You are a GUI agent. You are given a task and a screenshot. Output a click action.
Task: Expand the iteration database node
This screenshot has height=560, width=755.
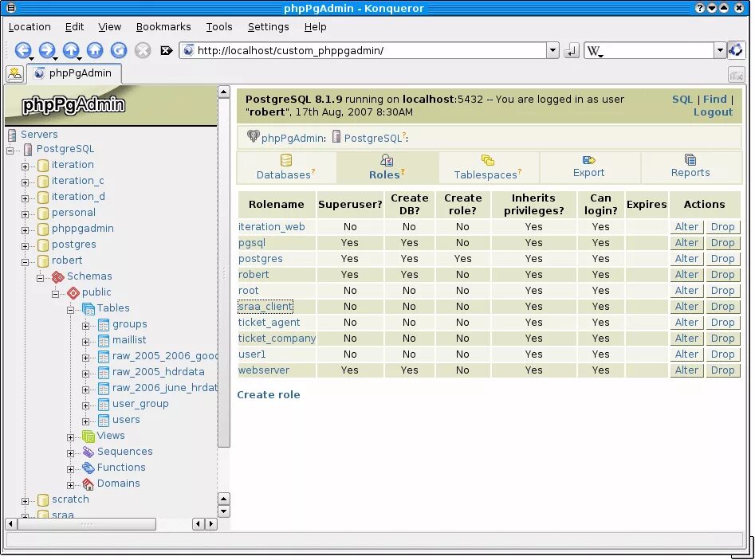pyautogui.click(x=25, y=166)
